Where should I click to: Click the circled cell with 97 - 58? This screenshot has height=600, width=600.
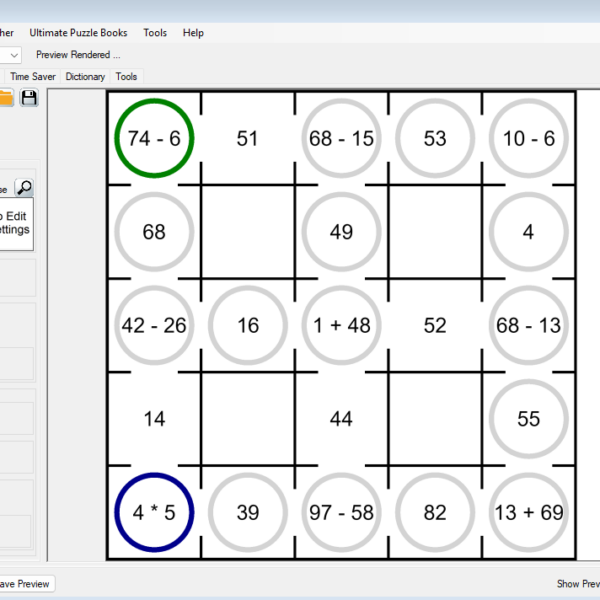click(341, 513)
